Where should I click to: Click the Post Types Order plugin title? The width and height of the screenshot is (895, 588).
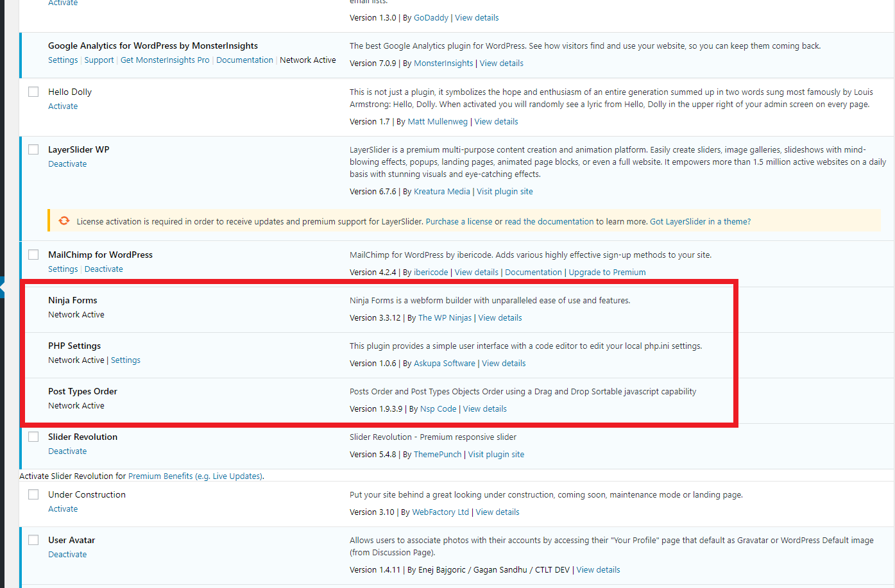coord(83,391)
